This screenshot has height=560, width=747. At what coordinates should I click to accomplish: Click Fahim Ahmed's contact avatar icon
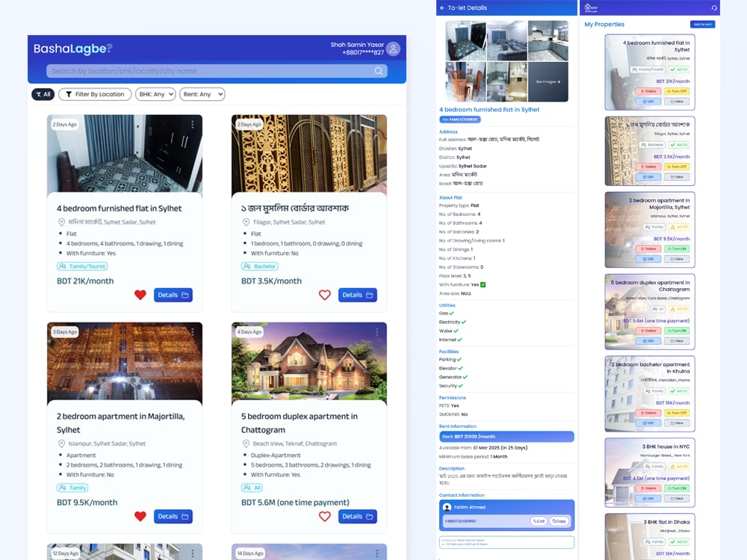pyautogui.click(x=447, y=507)
